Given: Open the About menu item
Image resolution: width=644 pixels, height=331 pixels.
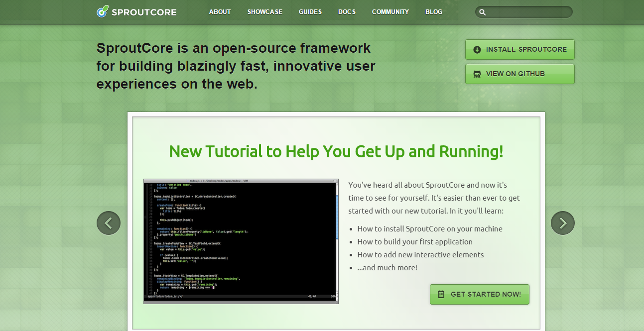Looking at the screenshot, I should click(x=220, y=11).
